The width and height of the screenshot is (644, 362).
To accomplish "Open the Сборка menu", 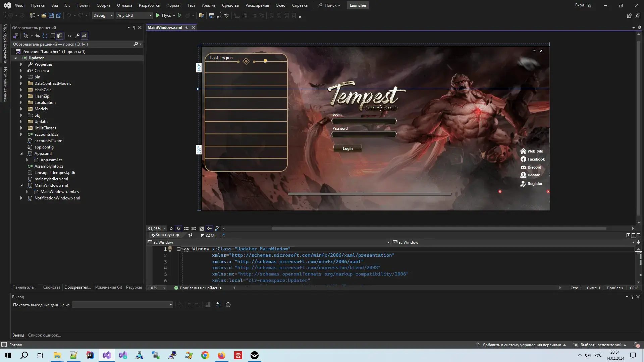I will click(x=103, y=5).
